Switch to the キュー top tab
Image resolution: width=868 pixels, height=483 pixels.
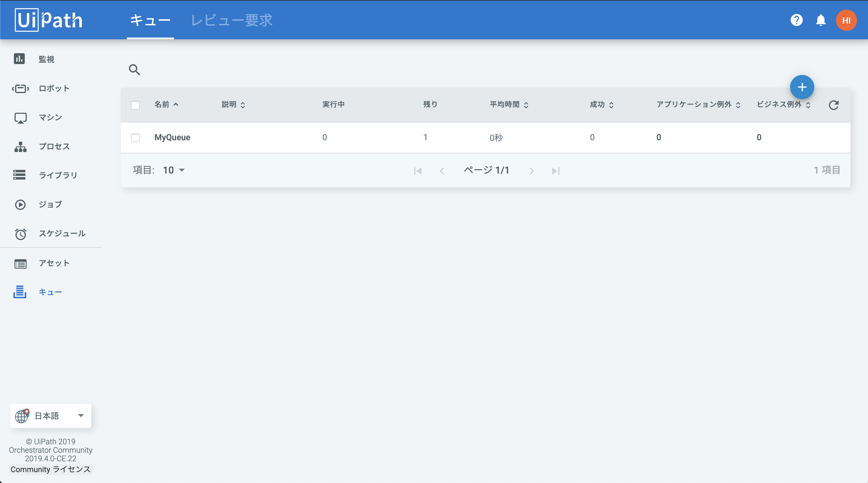coord(150,20)
